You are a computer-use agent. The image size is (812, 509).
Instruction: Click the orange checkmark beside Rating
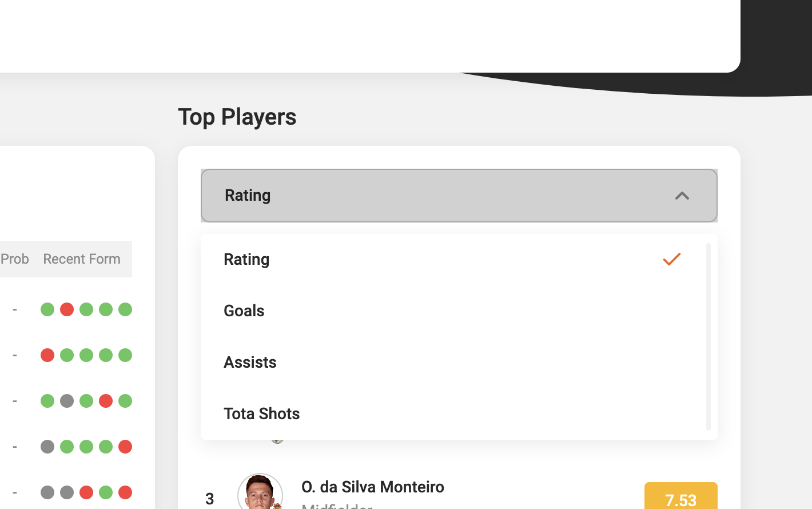(x=671, y=259)
